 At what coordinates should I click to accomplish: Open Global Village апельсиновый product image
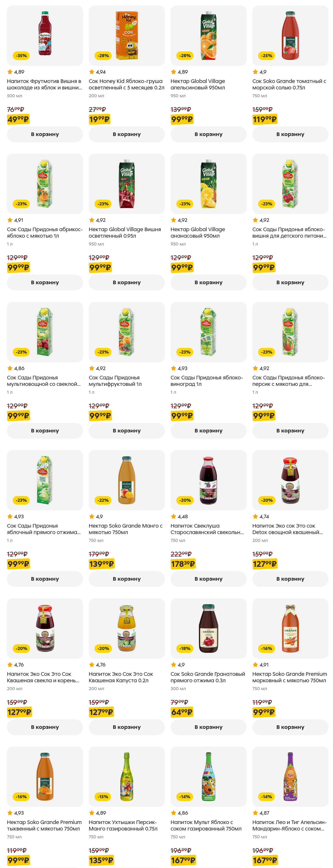(208, 36)
